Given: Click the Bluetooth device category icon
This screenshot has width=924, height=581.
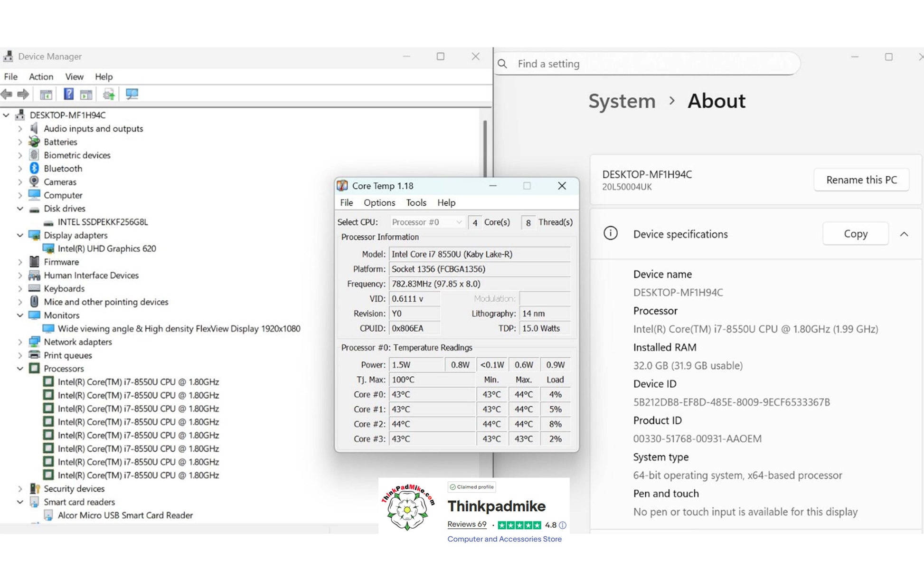Looking at the screenshot, I should [34, 169].
